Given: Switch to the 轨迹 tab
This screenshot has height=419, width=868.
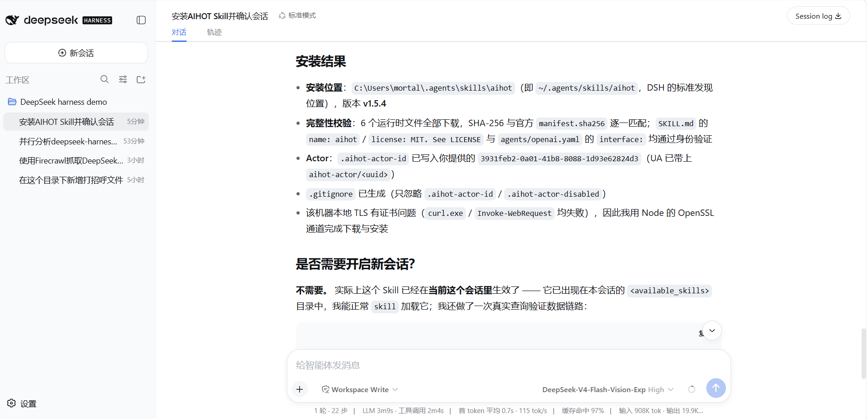Looking at the screenshot, I should pyautogui.click(x=214, y=32).
